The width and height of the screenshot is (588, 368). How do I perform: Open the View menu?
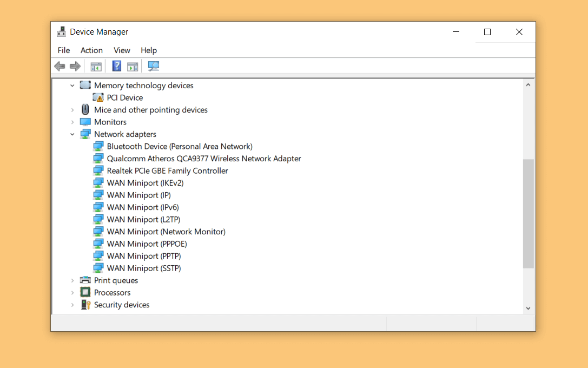(122, 50)
